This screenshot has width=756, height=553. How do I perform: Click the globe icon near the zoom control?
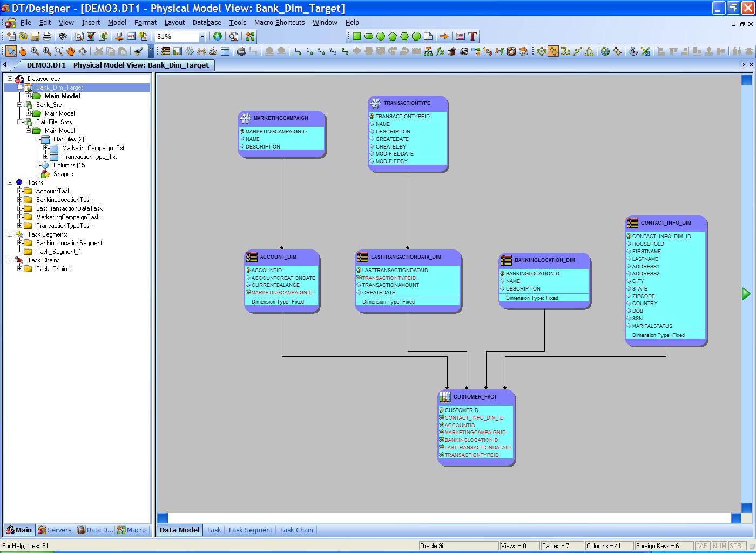point(218,36)
